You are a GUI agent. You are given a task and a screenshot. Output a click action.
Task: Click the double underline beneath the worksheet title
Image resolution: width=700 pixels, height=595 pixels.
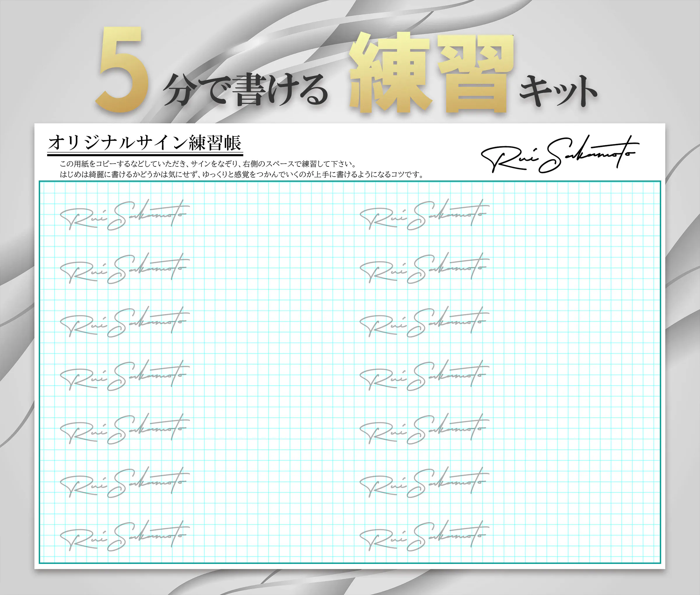pyautogui.click(x=145, y=155)
